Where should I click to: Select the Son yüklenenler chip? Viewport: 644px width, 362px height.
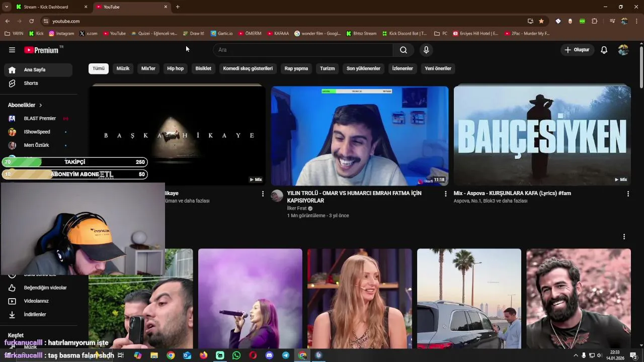tap(363, 68)
